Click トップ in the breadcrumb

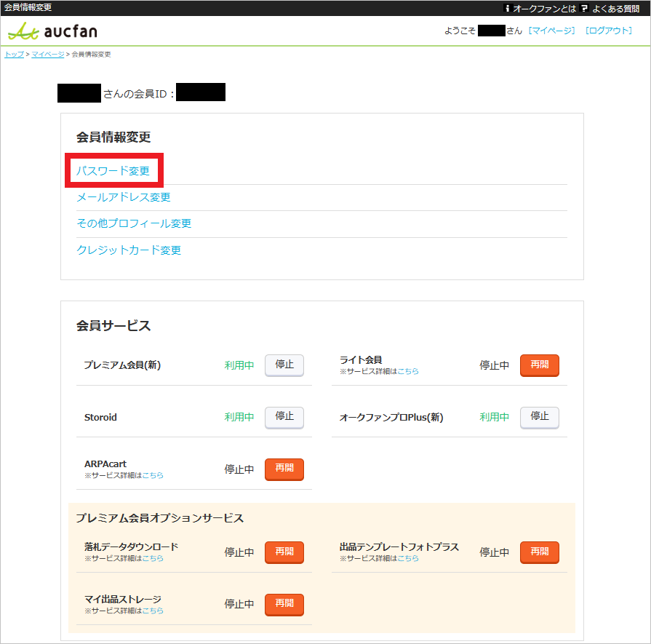tap(14, 55)
